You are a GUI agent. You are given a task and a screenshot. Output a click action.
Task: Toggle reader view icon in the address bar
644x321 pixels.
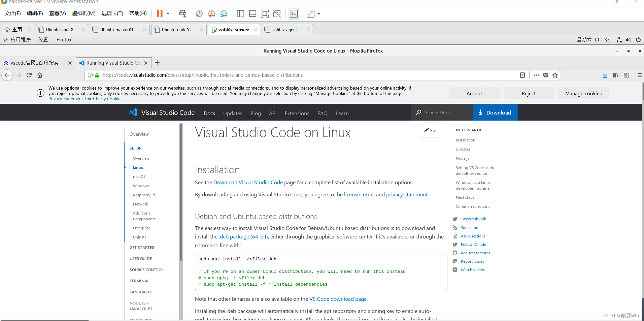click(x=522, y=75)
